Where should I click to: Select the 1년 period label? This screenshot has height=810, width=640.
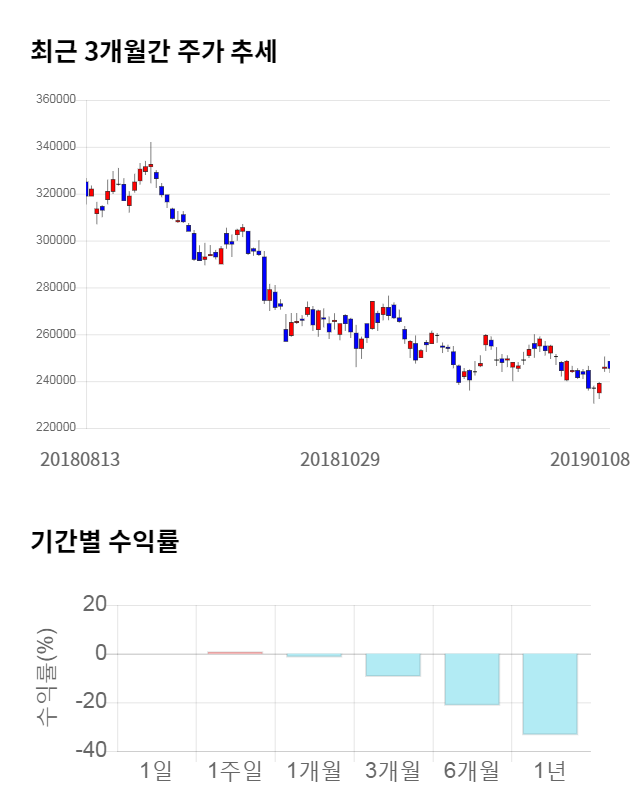(550, 771)
